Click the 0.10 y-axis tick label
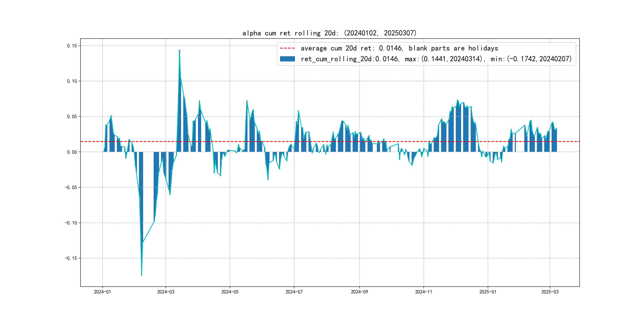Viewport: 644px width, 322px height. 72,81
